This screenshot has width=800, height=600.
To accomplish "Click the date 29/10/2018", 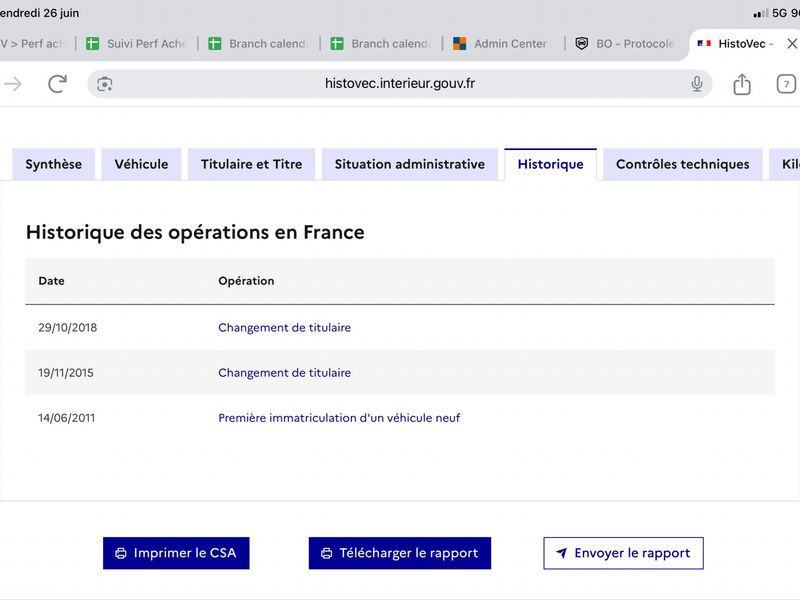I will (x=67, y=328).
